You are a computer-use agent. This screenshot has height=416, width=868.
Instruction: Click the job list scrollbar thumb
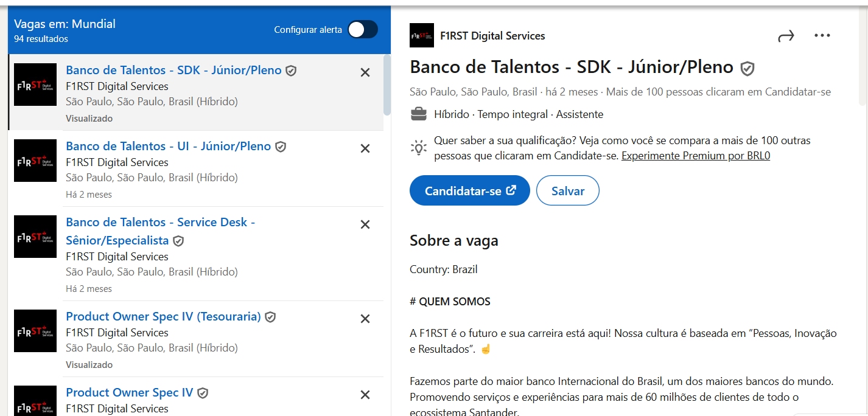[387, 85]
